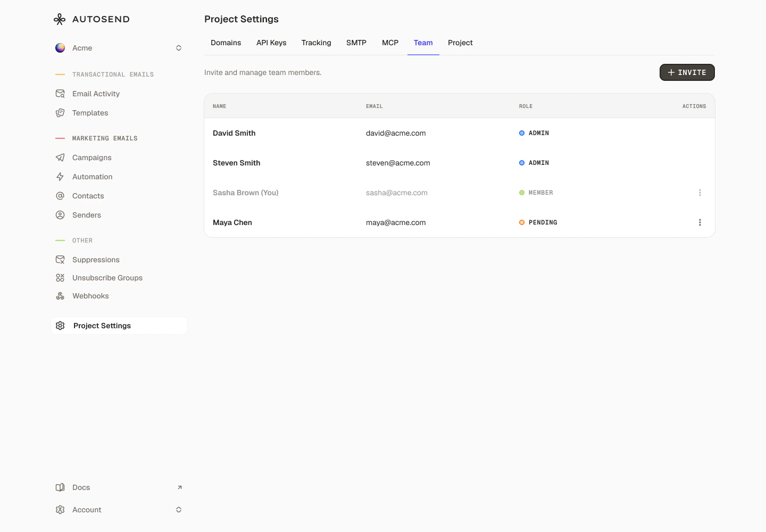Open the Senders page
766x532 pixels.
[87, 215]
